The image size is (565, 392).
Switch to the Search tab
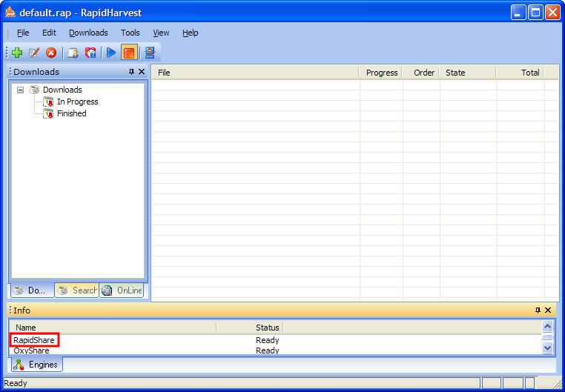click(x=77, y=290)
